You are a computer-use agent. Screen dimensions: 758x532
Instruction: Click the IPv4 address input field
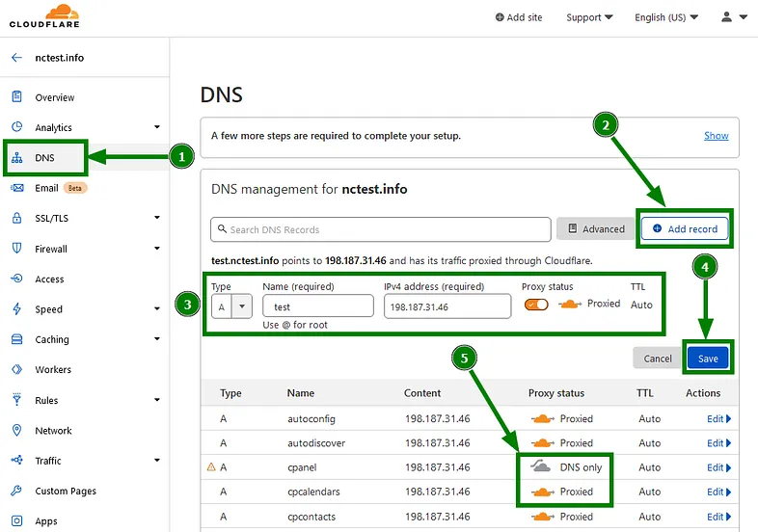pyautogui.click(x=447, y=306)
